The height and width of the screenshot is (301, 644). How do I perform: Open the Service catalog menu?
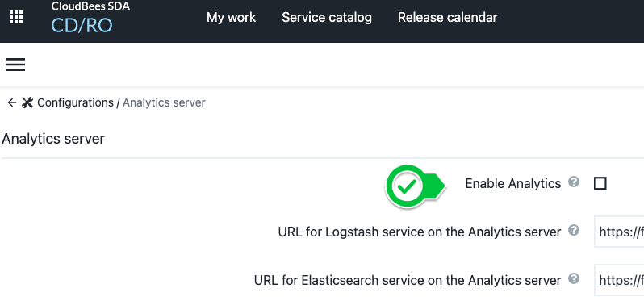click(327, 17)
